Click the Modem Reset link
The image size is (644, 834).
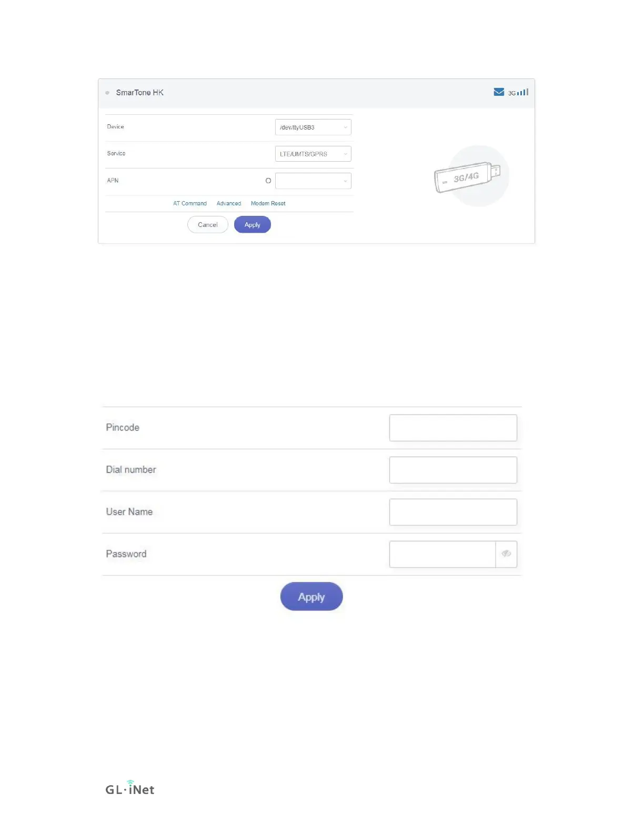(x=268, y=203)
